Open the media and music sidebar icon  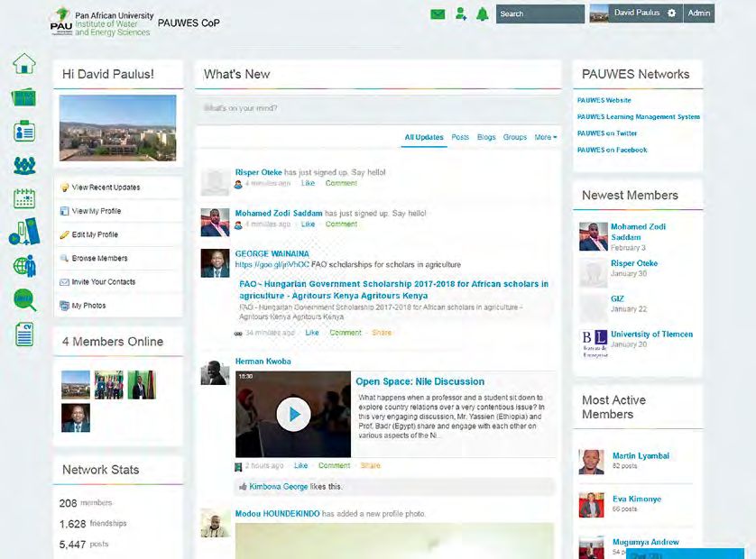pos(24,232)
